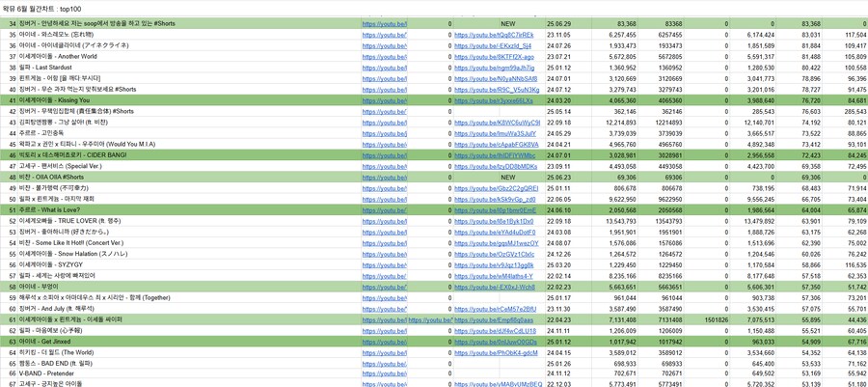Select value cell '6,174,424'
868x387 pixels.
(753, 35)
